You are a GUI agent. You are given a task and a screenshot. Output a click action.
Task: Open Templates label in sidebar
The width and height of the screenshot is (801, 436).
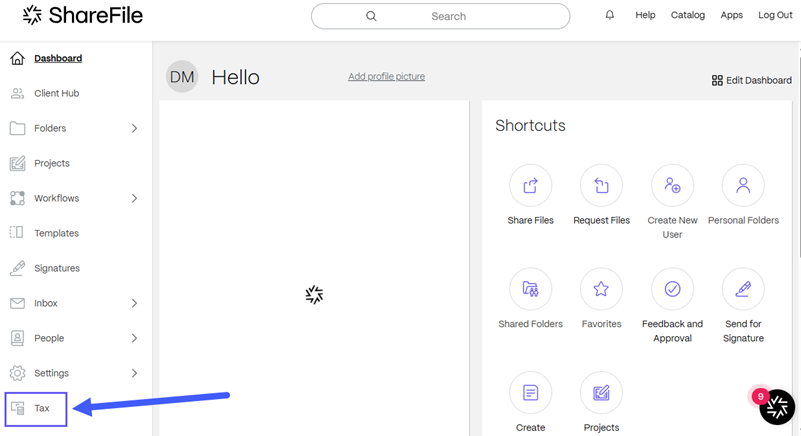[x=56, y=233]
